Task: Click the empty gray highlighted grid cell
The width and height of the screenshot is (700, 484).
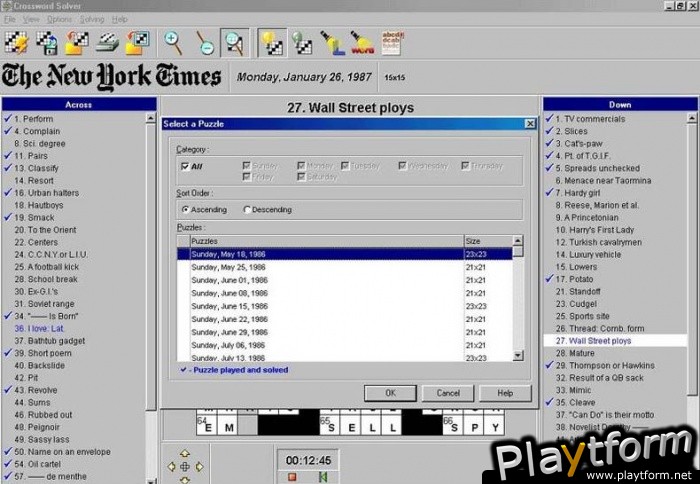Action: point(247,425)
